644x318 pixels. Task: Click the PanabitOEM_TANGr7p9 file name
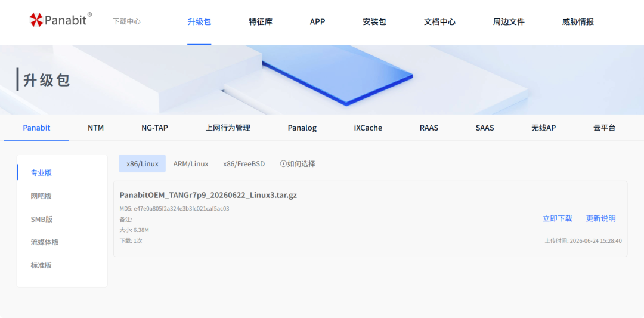[208, 195]
